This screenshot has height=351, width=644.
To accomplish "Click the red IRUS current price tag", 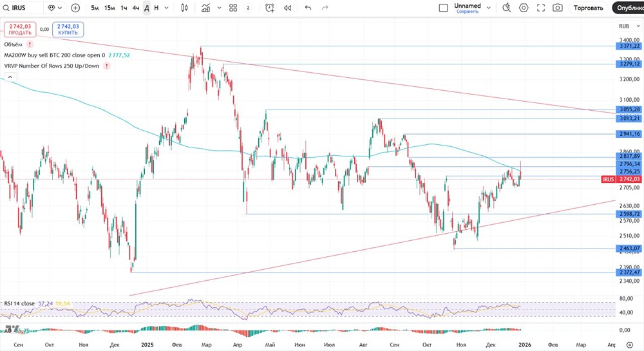I will coord(621,180).
